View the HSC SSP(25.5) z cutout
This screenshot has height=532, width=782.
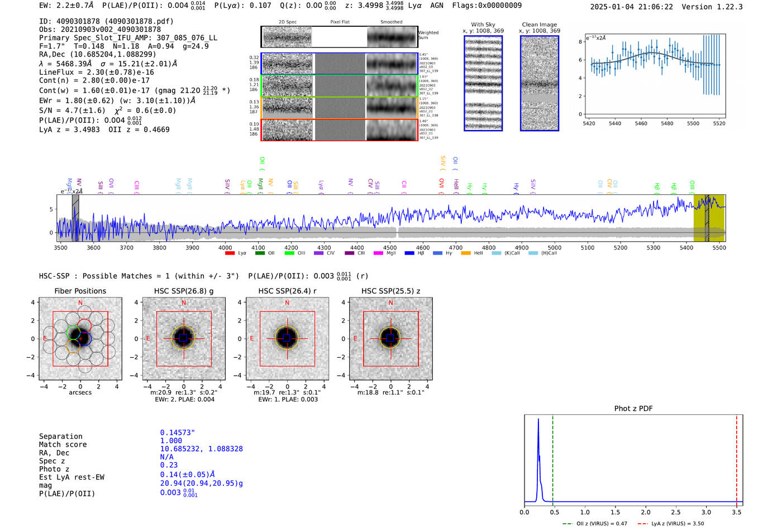click(391, 339)
